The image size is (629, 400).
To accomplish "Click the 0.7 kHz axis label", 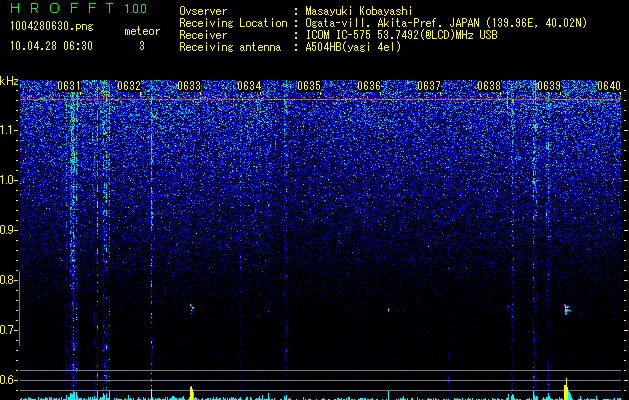I will tap(7, 330).
